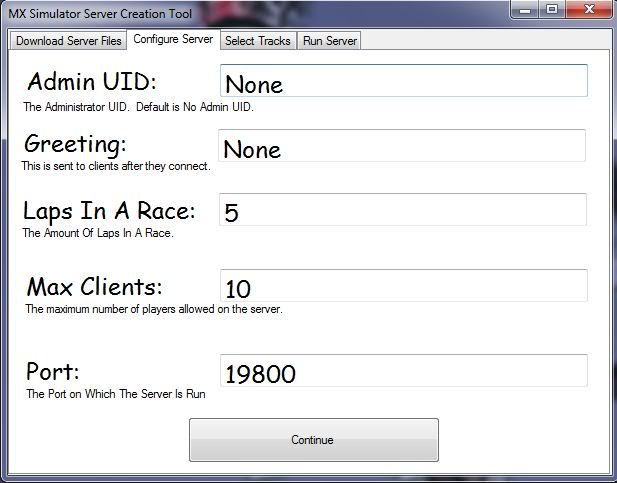Minimize the Server Creation Tool window

click(x=525, y=9)
